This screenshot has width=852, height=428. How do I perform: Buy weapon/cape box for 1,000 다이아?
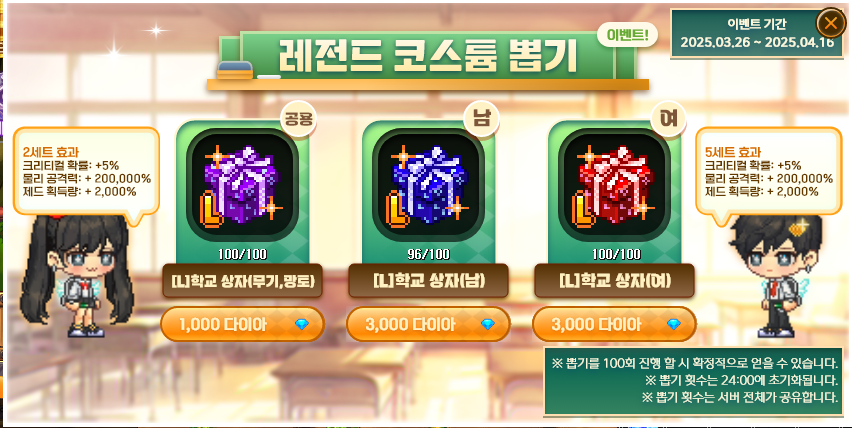pos(242,324)
